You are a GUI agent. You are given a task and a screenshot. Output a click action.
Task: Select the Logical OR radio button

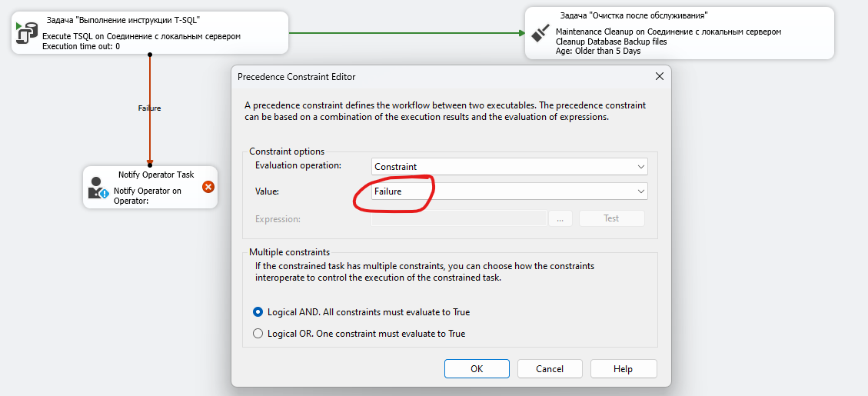point(259,334)
